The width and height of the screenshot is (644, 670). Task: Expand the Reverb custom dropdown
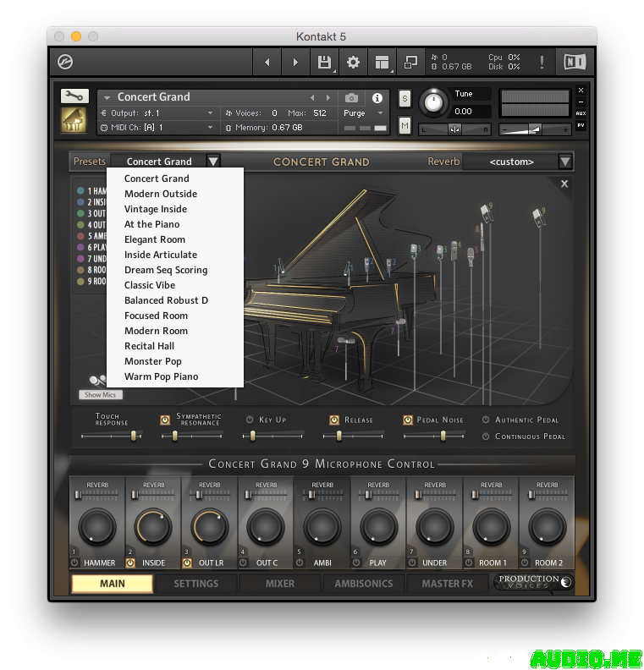pyautogui.click(x=565, y=162)
